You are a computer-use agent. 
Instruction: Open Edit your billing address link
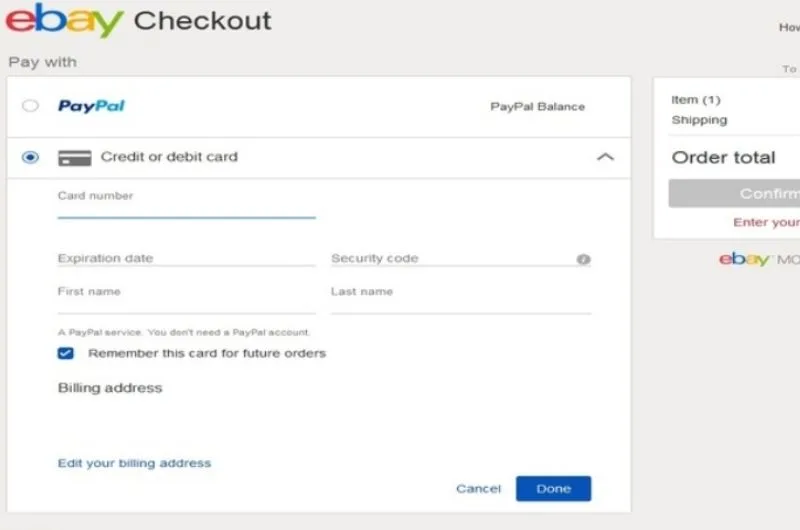[134, 463]
